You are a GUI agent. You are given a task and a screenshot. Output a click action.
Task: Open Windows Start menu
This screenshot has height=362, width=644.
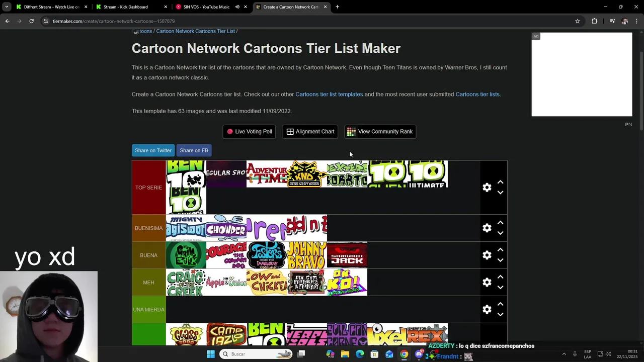(211, 354)
